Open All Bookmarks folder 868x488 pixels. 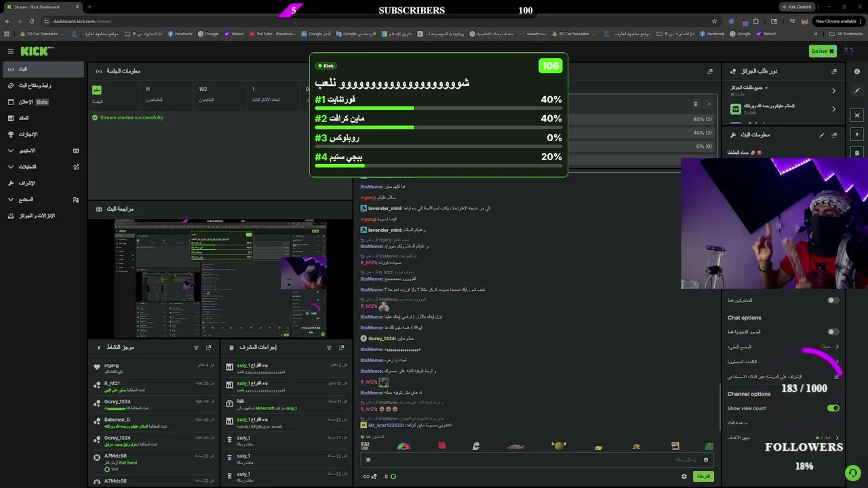click(x=846, y=34)
